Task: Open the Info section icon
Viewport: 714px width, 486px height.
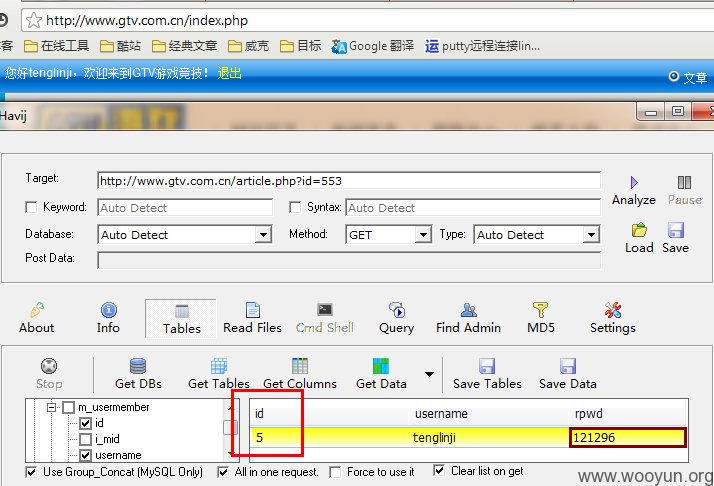Action: point(108,310)
